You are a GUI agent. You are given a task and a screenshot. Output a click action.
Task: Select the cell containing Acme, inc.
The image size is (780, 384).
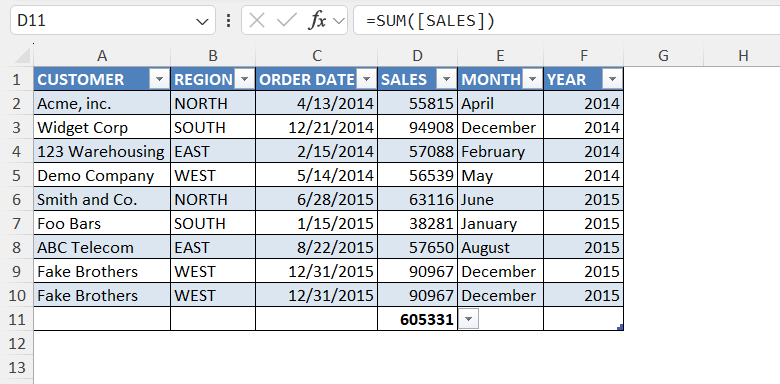tap(102, 103)
